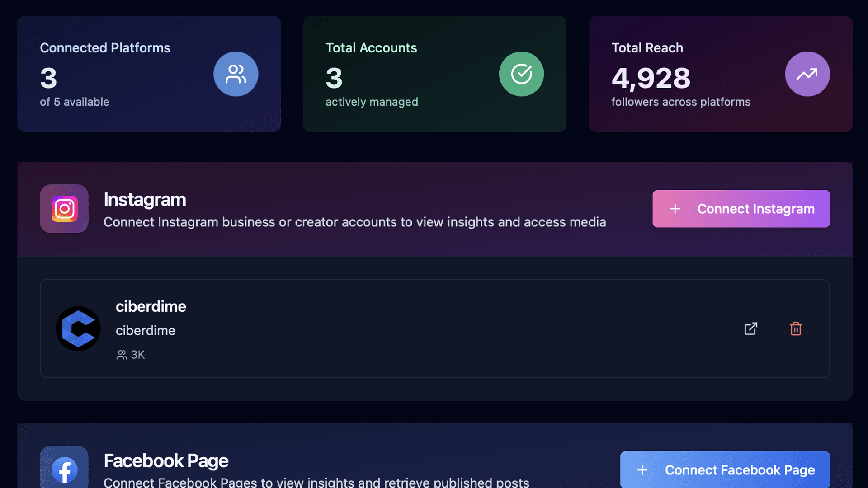Click the Connected Platforms users icon

pos(236,74)
